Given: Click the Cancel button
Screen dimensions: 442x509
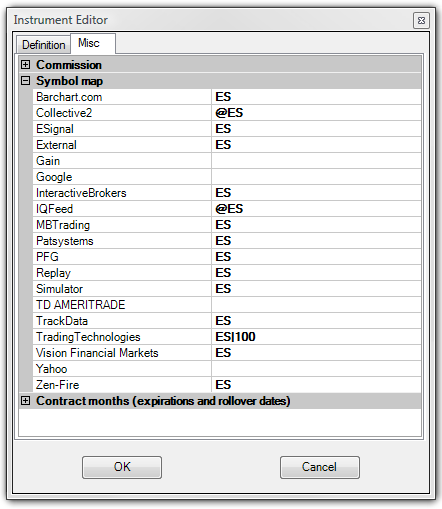Looking at the screenshot, I should (x=320, y=467).
